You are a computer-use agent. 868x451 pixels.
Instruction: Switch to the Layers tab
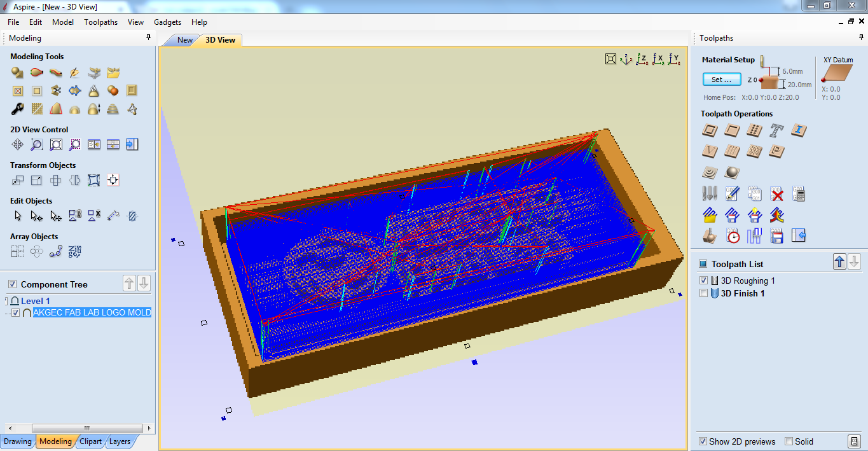[120, 441]
